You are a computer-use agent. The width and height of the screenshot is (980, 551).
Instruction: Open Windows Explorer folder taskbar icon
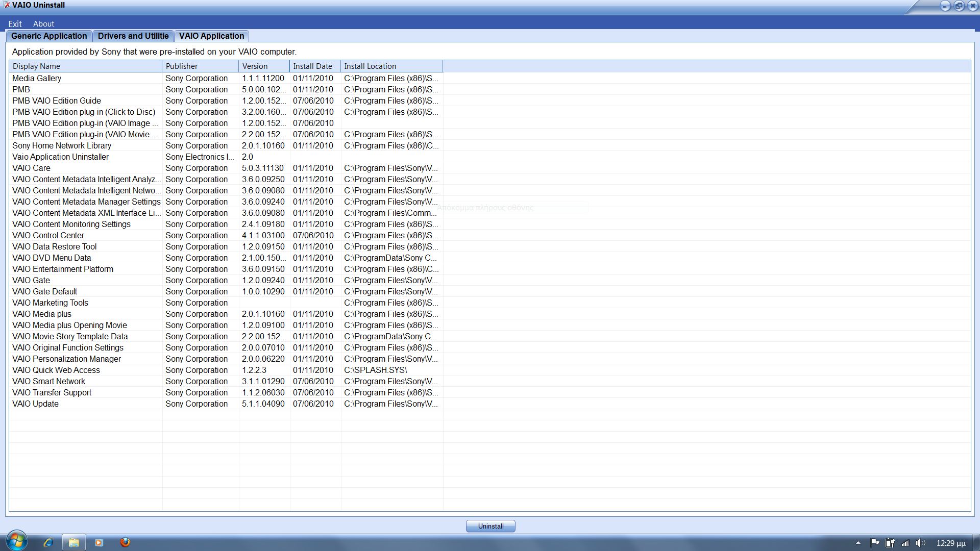[74, 542]
